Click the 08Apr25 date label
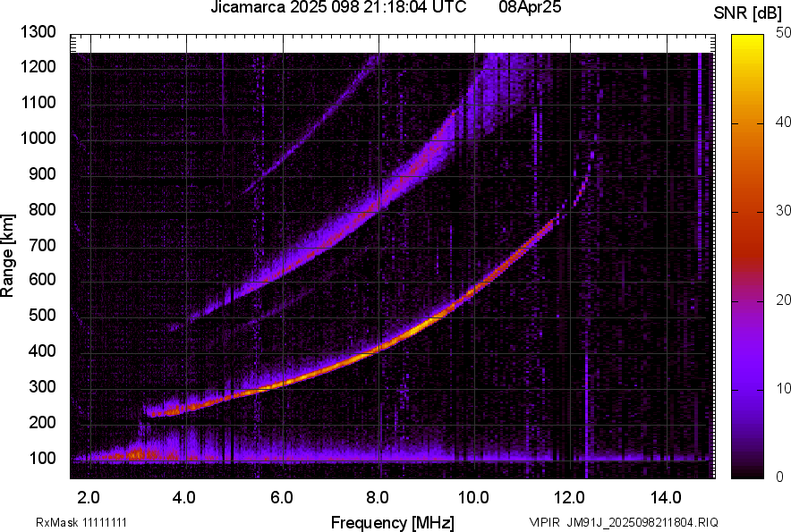The image size is (791, 532). [530, 7]
